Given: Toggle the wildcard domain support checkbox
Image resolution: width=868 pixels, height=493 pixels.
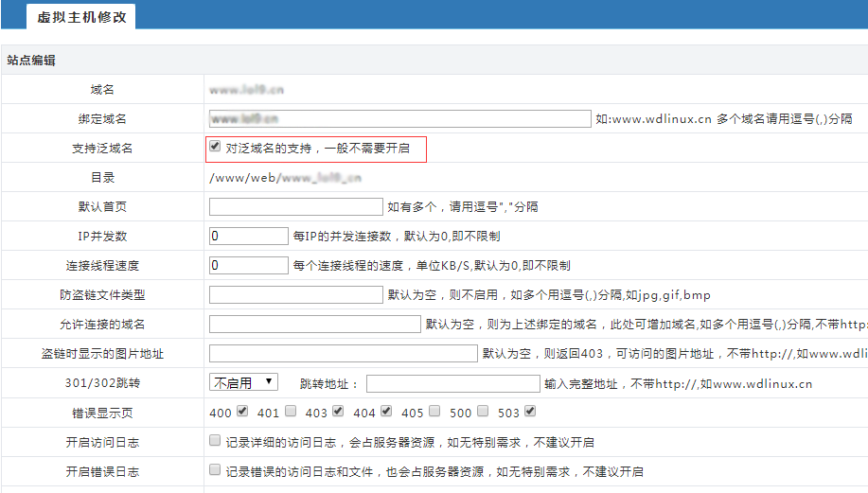Looking at the screenshot, I should (x=215, y=148).
